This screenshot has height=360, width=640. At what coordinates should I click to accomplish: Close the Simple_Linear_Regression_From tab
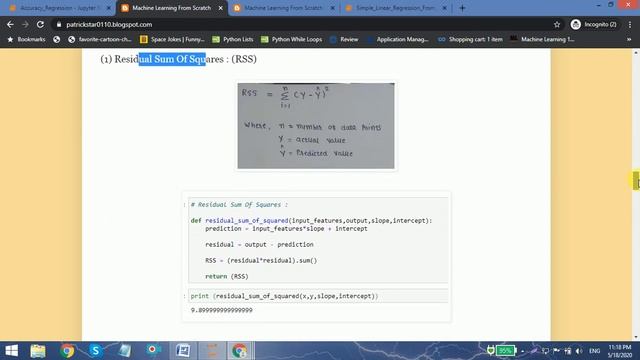coord(444,8)
